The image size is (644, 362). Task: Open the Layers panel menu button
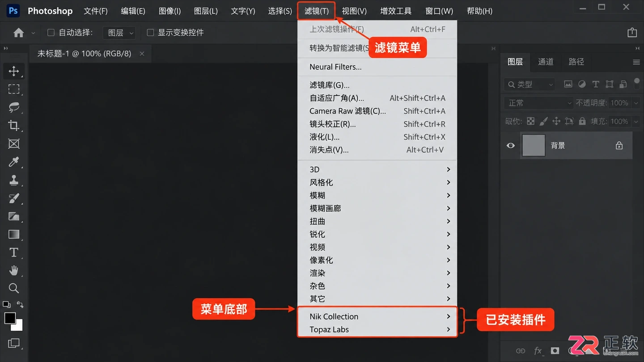pyautogui.click(x=636, y=62)
